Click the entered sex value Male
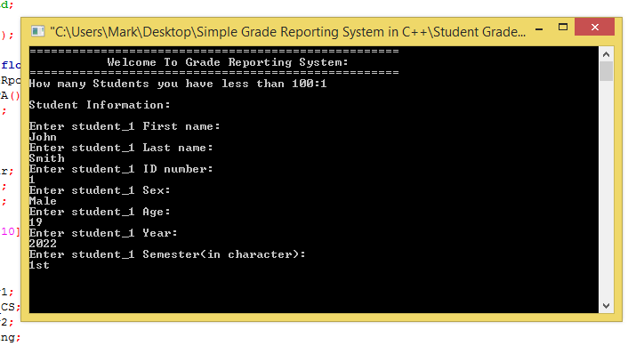The height and width of the screenshot is (354, 644). 43,201
